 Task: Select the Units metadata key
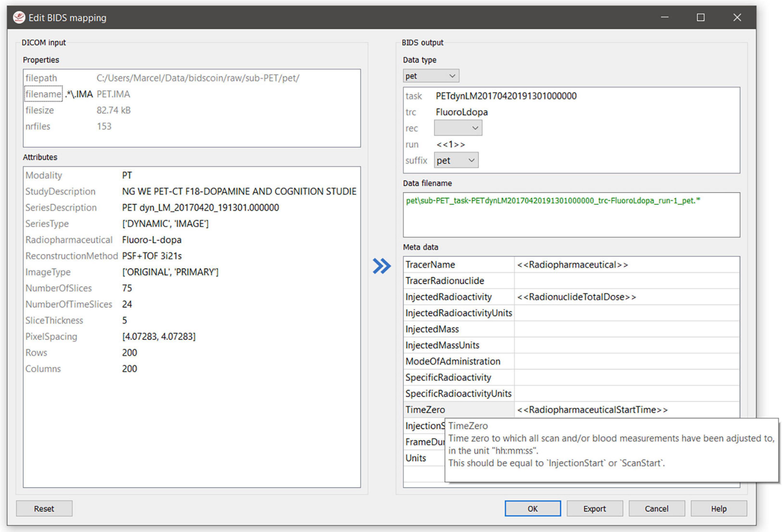[x=424, y=458]
